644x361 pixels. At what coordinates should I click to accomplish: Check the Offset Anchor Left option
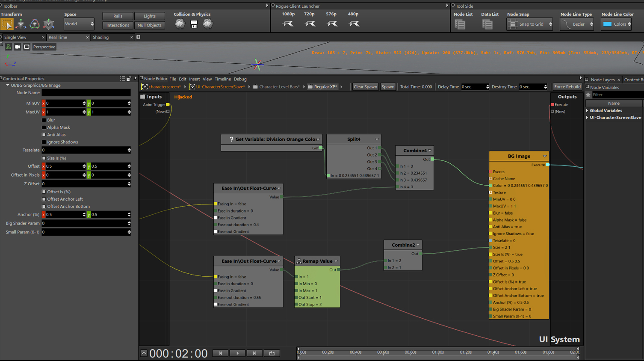point(44,199)
